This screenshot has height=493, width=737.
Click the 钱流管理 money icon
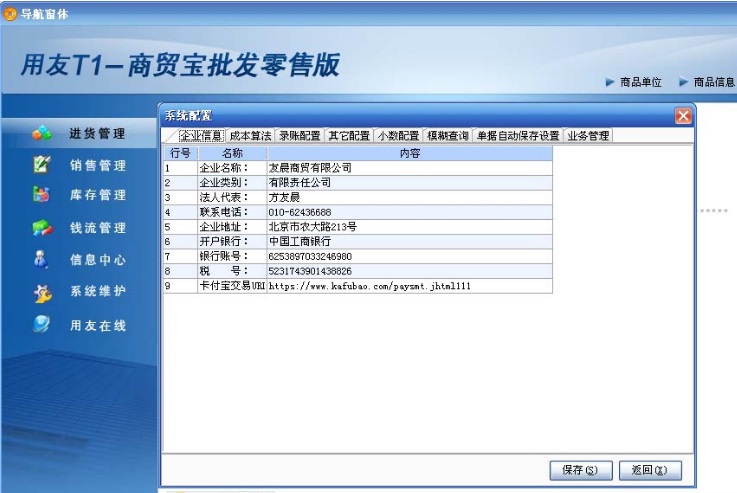click(42, 228)
